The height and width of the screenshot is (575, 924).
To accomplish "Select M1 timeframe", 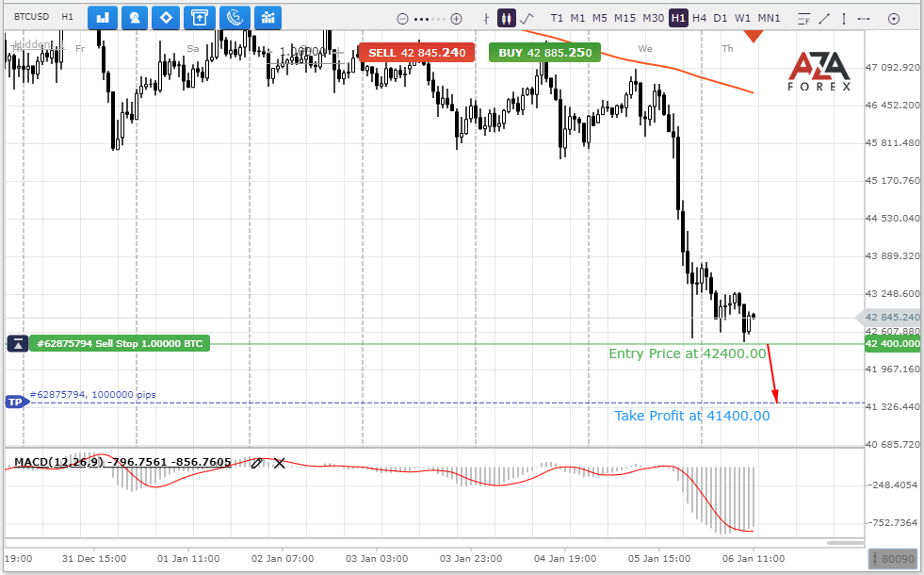I will 578,18.
